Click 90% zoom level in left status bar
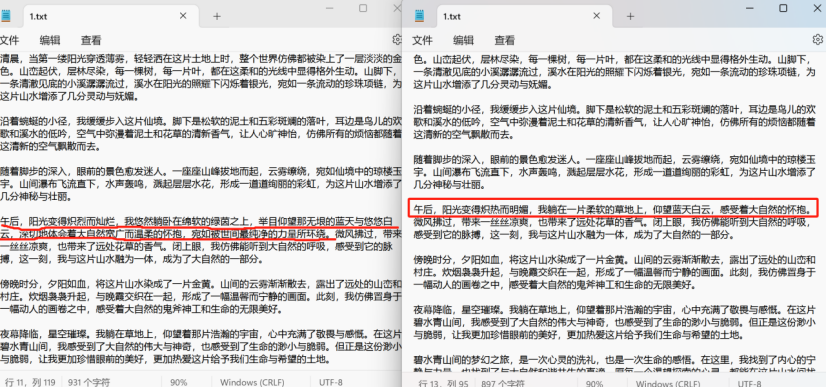The height and width of the screenshot is (388, 826). pyautogui.click(x=178, y=382)
